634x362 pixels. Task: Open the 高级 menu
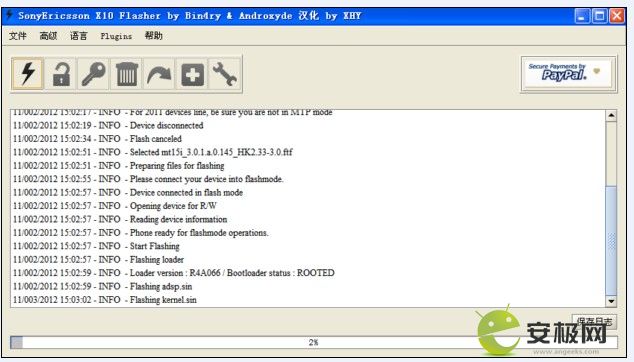tap(48, 36)
